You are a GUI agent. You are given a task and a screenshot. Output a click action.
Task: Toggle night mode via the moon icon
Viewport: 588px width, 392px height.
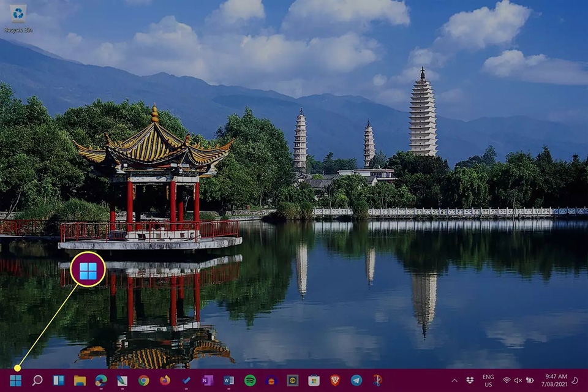pos(576,381)
